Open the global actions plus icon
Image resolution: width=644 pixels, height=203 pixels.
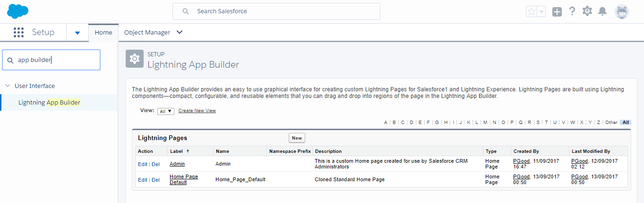(557, 12)
